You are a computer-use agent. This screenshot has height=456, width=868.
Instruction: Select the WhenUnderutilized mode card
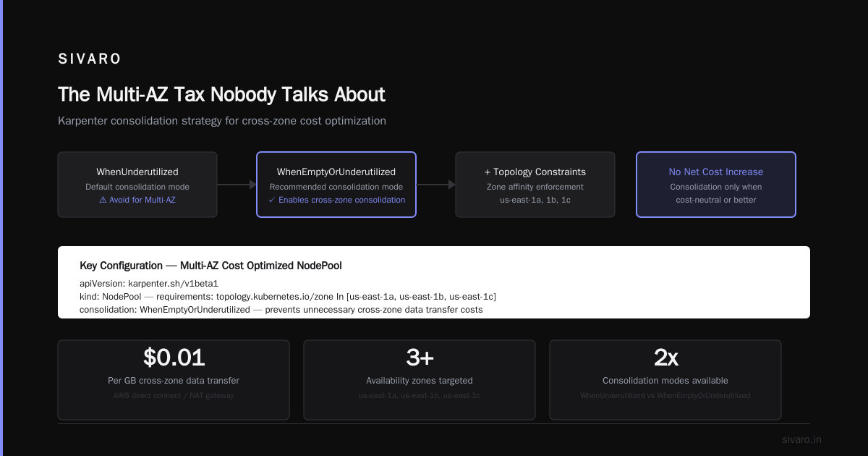(x=137, y=185)
